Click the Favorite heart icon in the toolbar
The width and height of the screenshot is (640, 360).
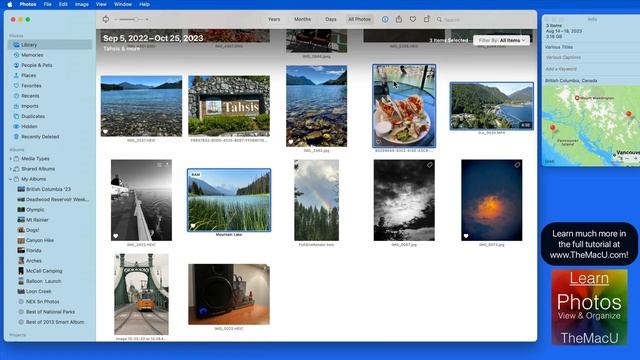413,19
